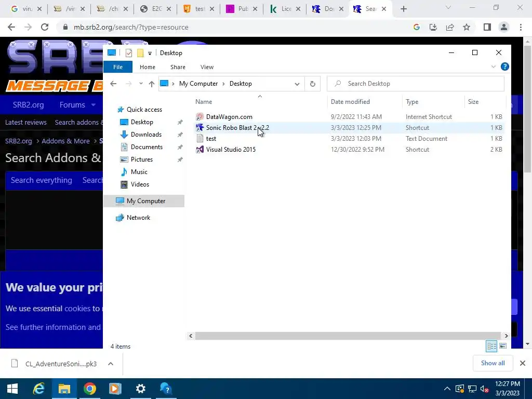Open the Explorer Help icon
Image resolution: width=532 pixels, height=399 pixels.
(505, 67)
